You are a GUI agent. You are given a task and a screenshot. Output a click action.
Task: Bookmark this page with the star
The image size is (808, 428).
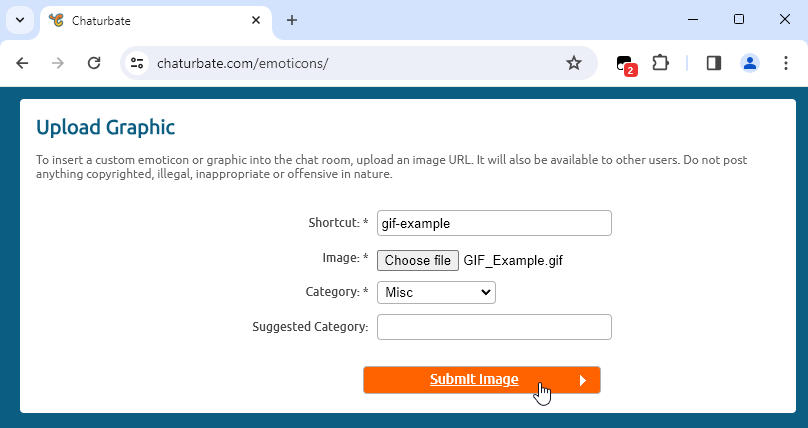click(574, 63)
